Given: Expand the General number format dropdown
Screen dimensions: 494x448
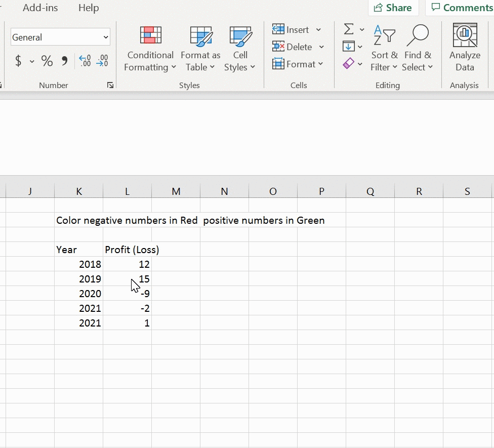Looking at the screenshot, I should (x=106, y=37).
